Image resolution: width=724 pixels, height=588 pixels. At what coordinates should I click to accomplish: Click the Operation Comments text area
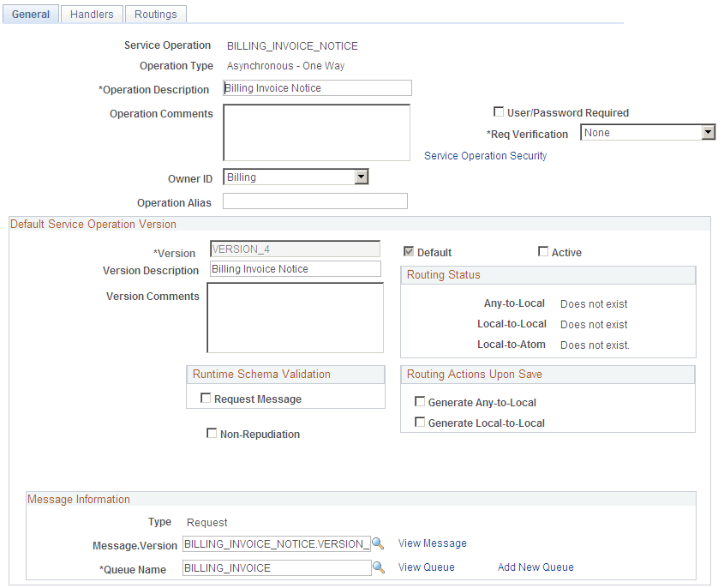point(317,132)
